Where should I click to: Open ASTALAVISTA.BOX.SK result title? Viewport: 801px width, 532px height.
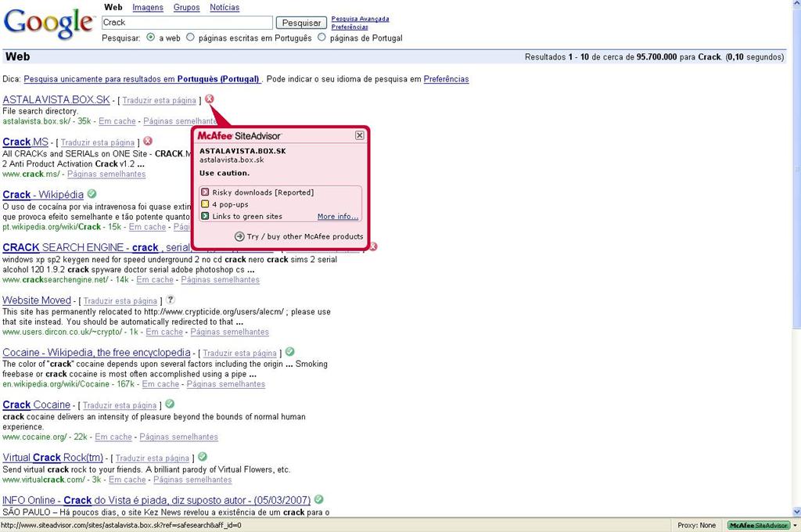click(x=56, y=99)
